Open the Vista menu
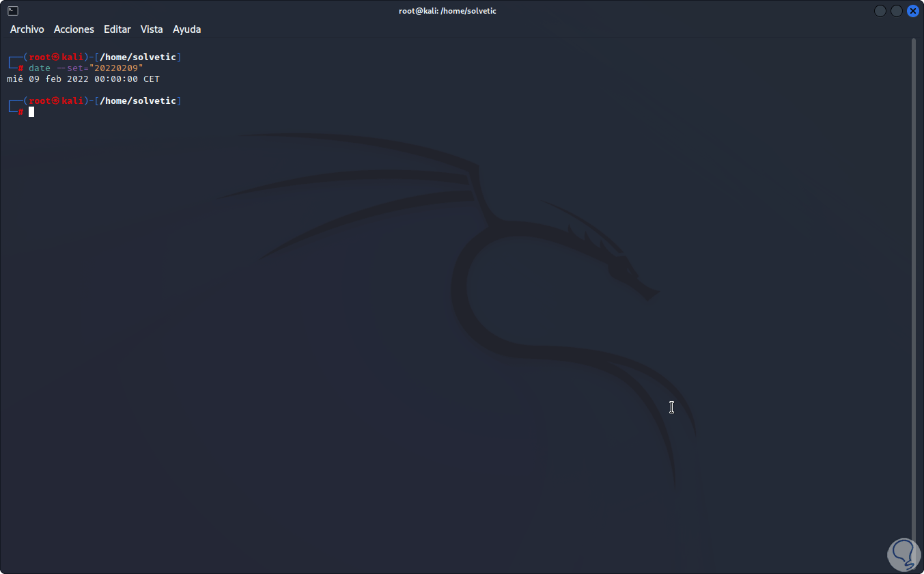Viewport: 924px width, 574px height. point(152,29)
